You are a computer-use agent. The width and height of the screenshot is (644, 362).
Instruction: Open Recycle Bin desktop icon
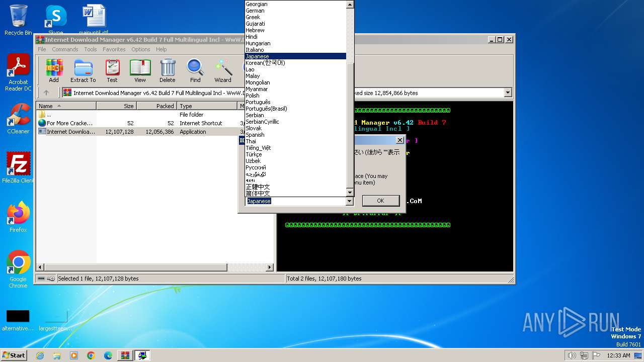tap(18, 20)
